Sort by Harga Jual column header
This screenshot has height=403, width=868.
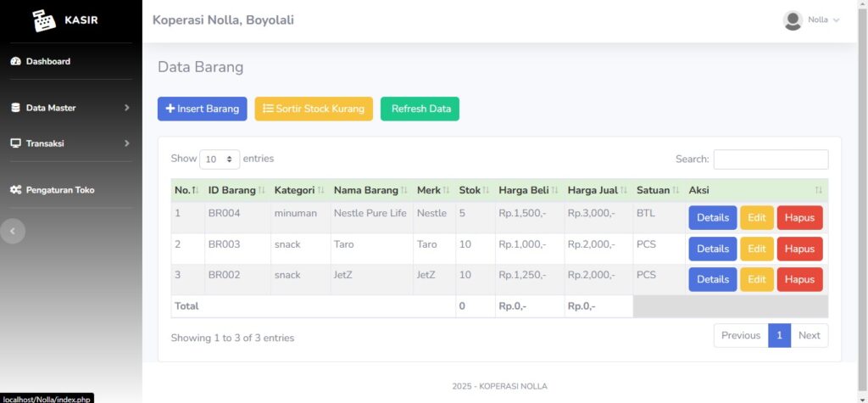pyautogui.click(x=598, y=190)
